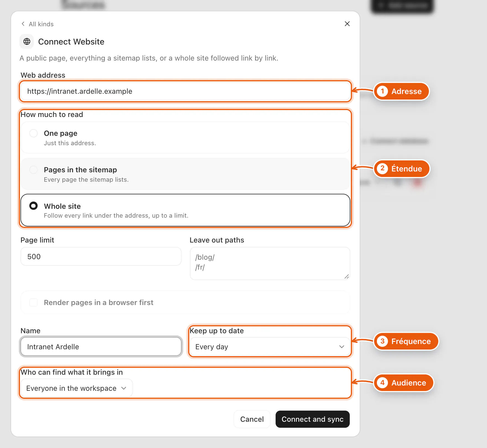Screen dimensions: 487x448
Task: Click the resize handle of Leave out paths
Action: [346, 277]
